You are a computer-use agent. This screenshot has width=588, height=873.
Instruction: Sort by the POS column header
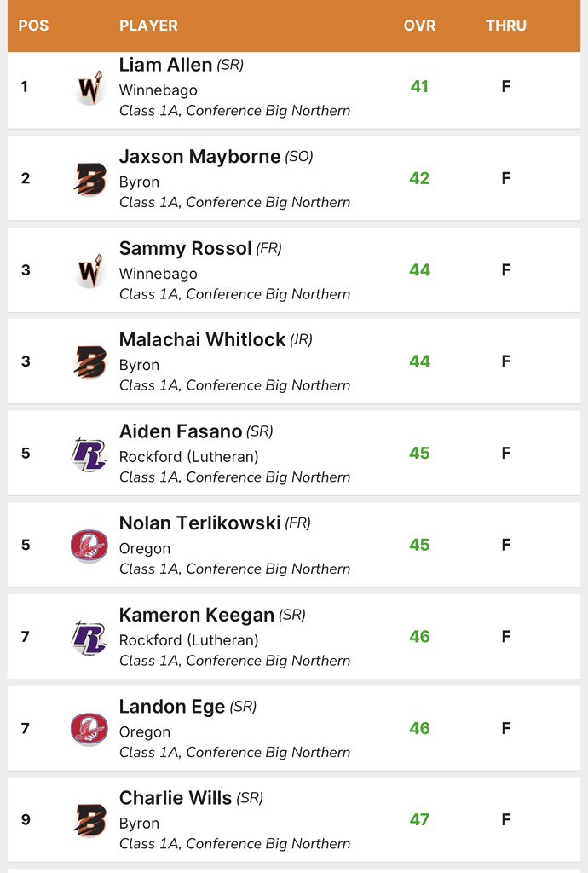click(x=33, y=26)
